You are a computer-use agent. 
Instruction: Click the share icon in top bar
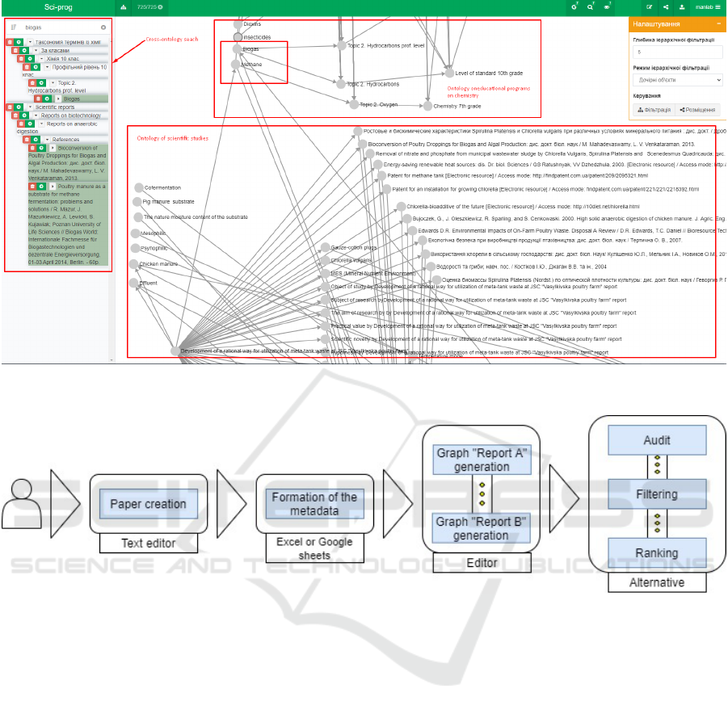pyautogui.click(x=666, y=6)
